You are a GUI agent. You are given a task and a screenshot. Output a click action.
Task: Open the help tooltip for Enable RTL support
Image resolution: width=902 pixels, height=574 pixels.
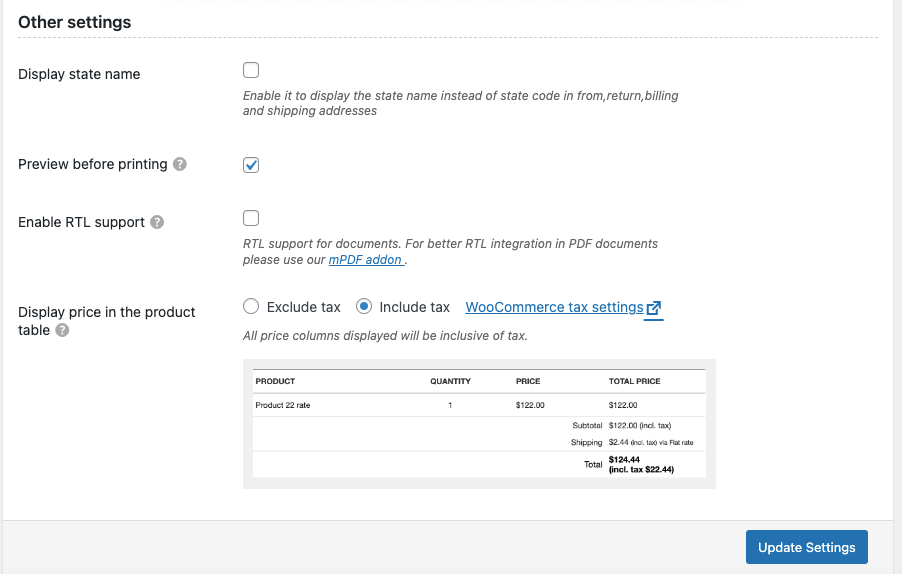(157, 222)
